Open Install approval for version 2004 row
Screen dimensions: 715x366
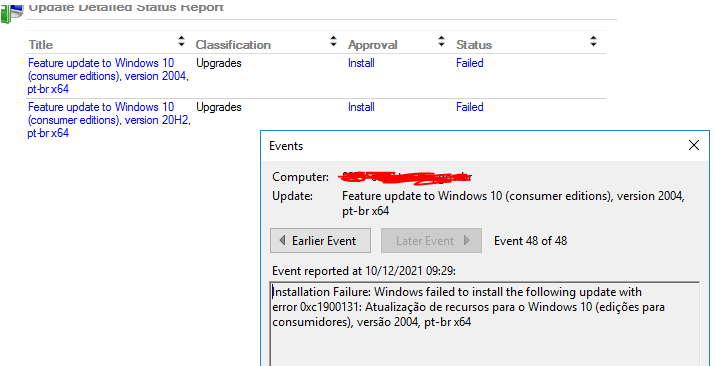pos(361,63)
